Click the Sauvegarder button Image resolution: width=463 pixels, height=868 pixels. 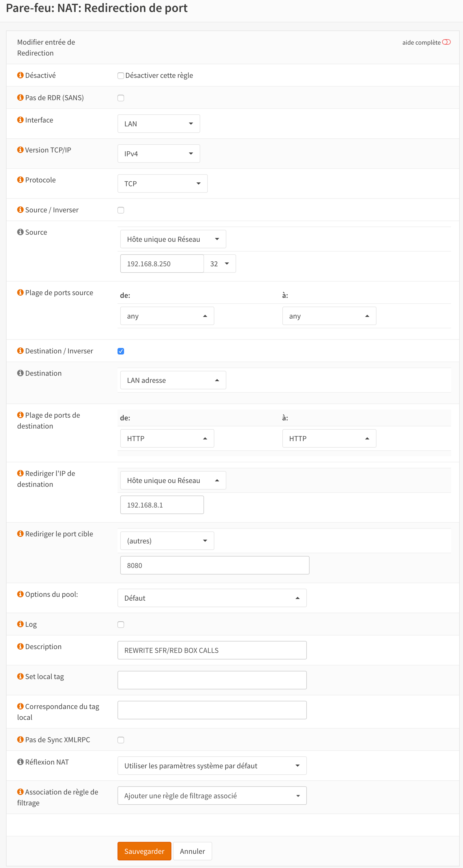(x=144, y=851)
